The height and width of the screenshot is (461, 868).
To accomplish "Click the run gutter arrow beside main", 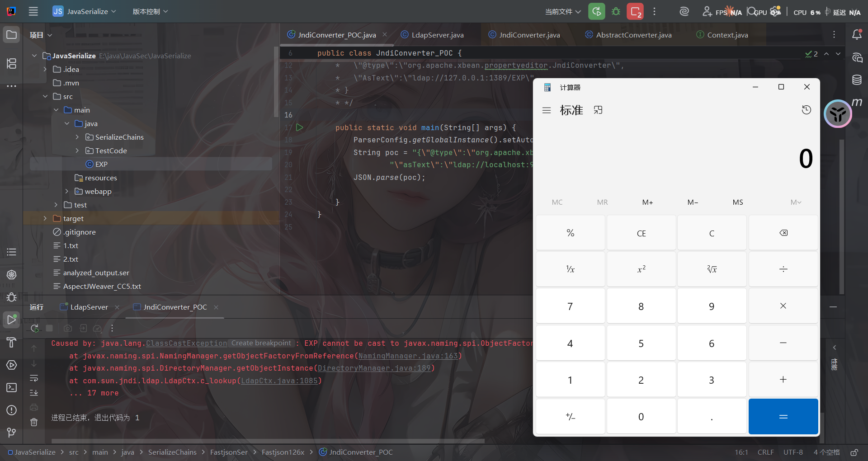I will [299, 127].
